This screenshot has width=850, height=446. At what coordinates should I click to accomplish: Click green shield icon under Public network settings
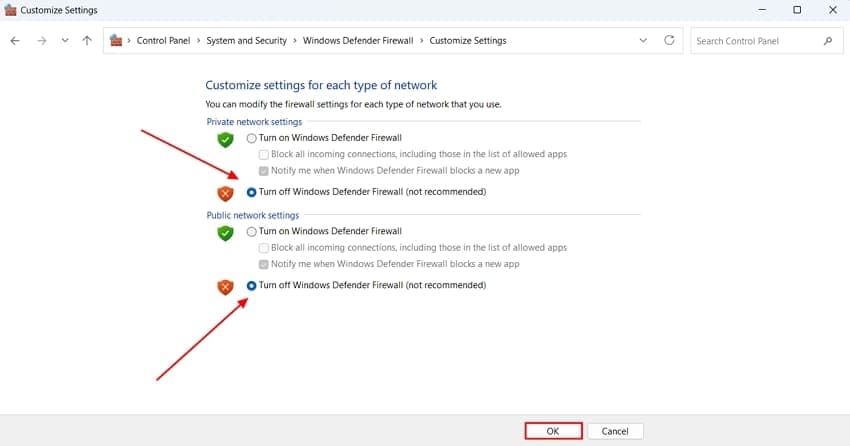click(225, 233)
